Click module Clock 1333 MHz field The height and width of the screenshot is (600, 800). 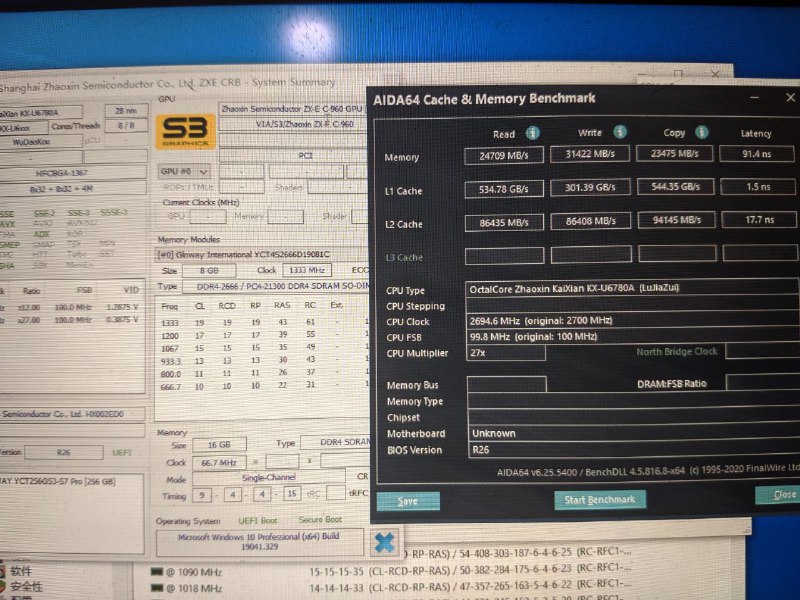click(x=307, y=270)
